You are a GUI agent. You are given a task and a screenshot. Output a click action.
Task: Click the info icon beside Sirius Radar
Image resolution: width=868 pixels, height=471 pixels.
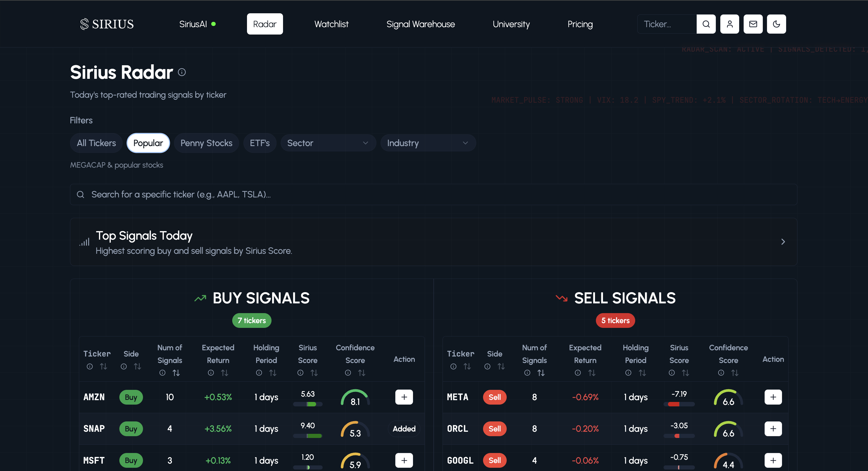click(x=182, y=72)
